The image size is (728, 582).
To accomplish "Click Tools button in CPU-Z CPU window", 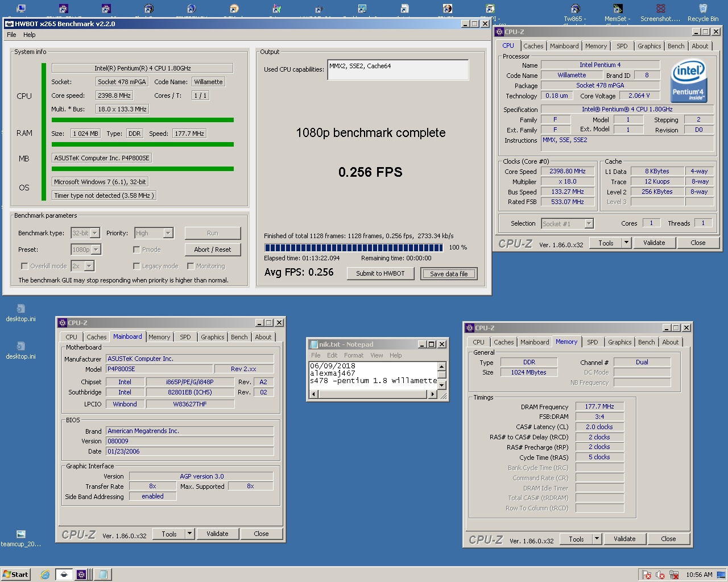I will pyautogui.click(x=606, y=243).
